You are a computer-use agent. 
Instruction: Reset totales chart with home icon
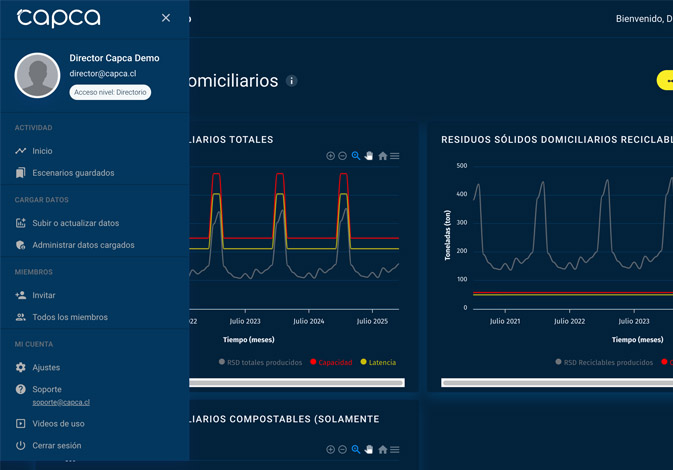382,156
